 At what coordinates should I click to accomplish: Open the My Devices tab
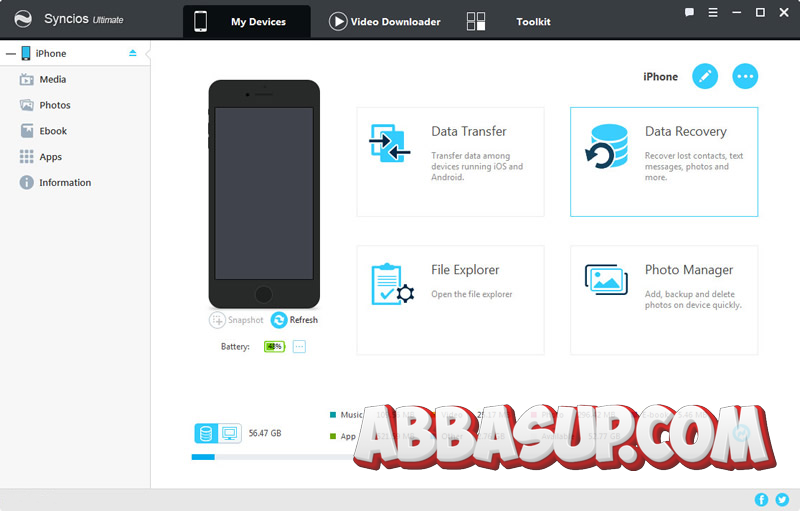coord(246,21)
